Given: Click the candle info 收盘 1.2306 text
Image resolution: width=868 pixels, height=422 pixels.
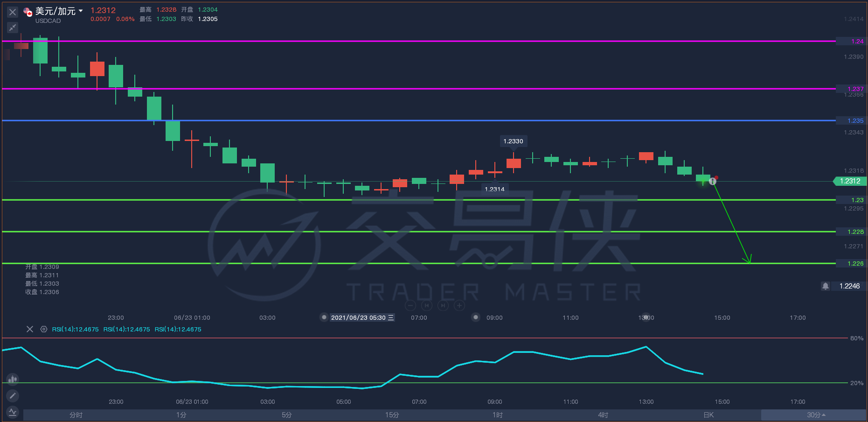Looking at the screenshot, I should point(42,292).
